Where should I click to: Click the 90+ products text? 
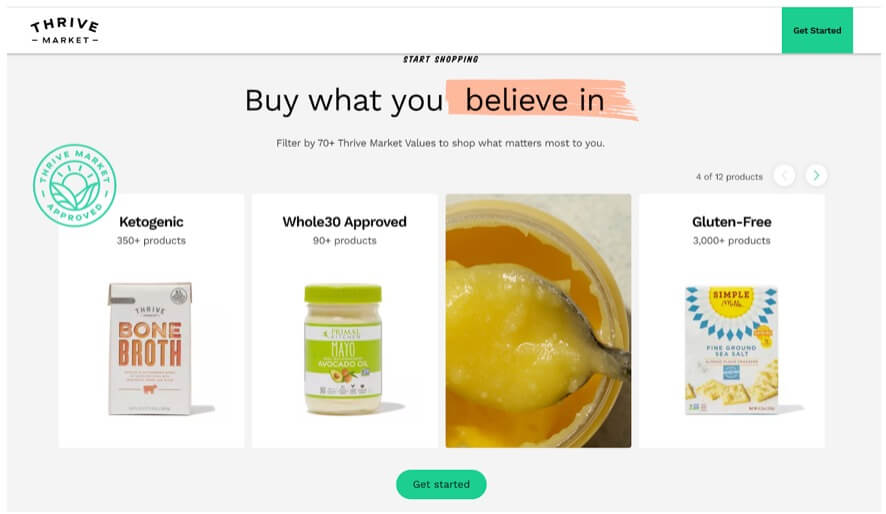click(x=344, y=241)
